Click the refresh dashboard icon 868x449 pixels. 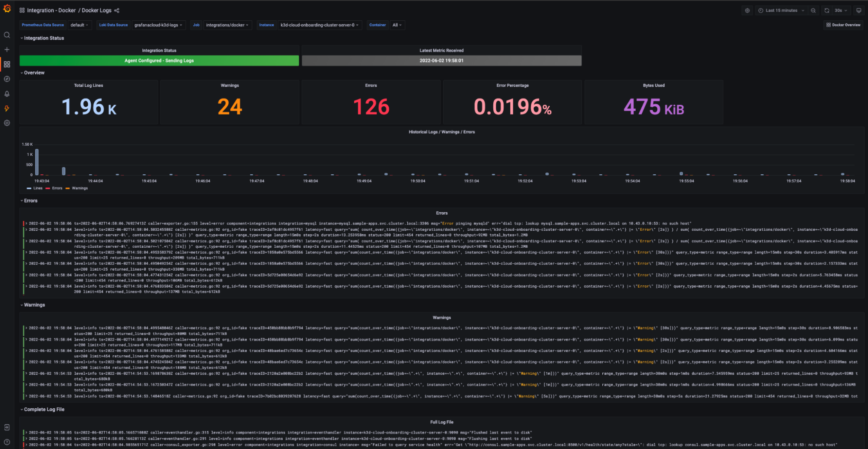[x=827, y=10]
